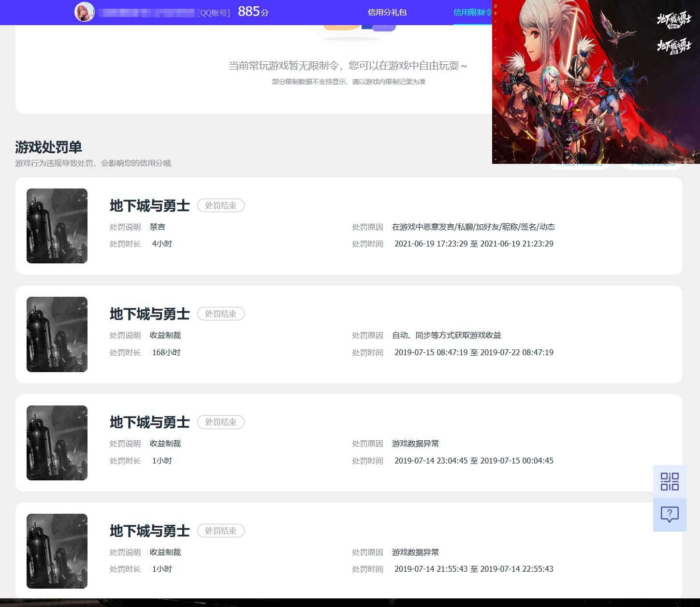Click 处罚结束 badge on the 禁言 card
700x607 pixels.
pos(221,205)
